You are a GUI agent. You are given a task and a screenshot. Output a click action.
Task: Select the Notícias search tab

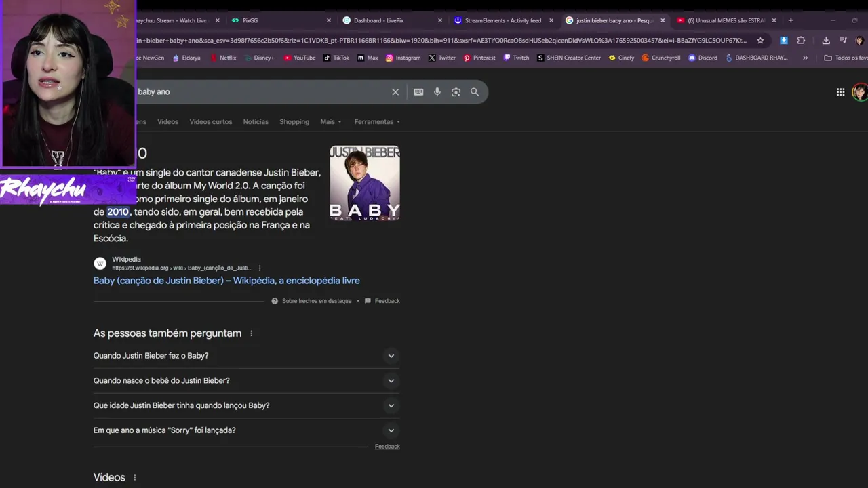pyautogui.click(x=256, y=122)
